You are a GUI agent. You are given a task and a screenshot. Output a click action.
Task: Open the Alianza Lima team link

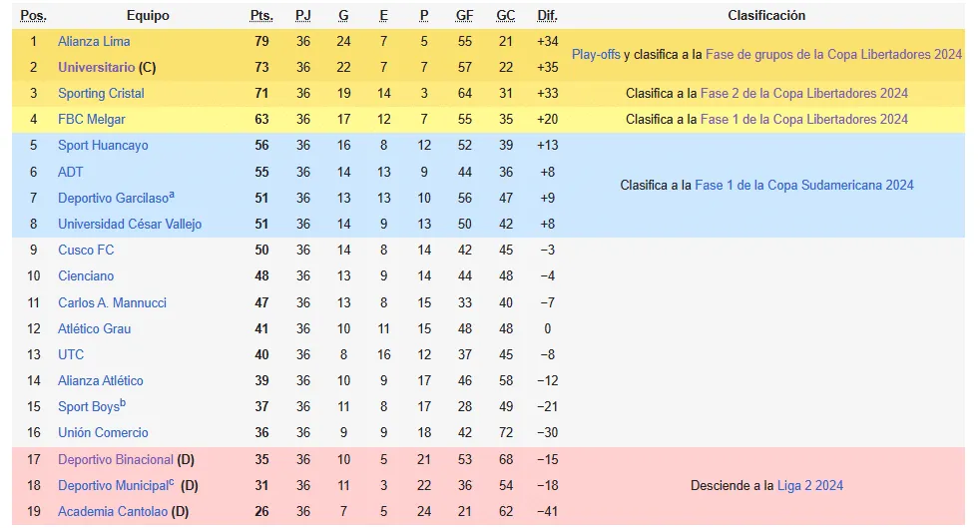point(94,41)
